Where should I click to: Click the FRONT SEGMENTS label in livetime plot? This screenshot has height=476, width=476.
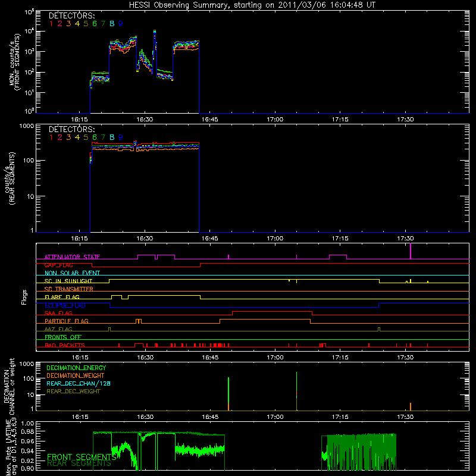[x=82, y=457]
